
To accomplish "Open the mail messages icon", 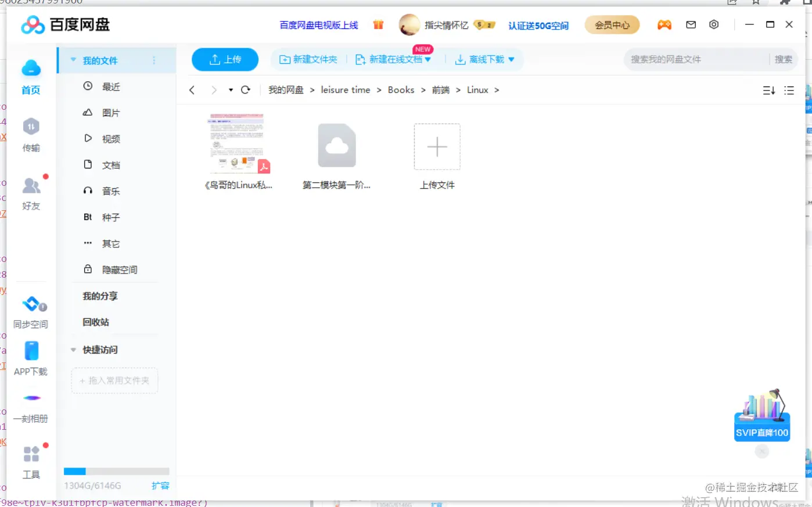I will tap(691, 24).
